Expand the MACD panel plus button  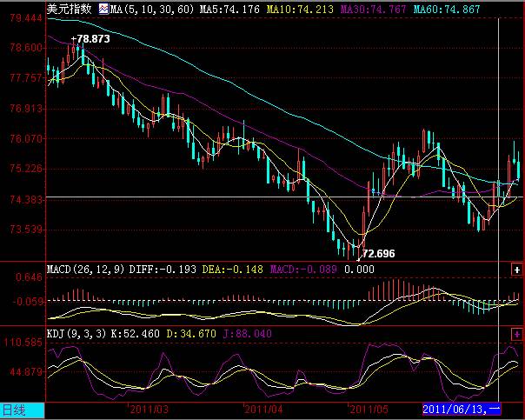(516, 270)
